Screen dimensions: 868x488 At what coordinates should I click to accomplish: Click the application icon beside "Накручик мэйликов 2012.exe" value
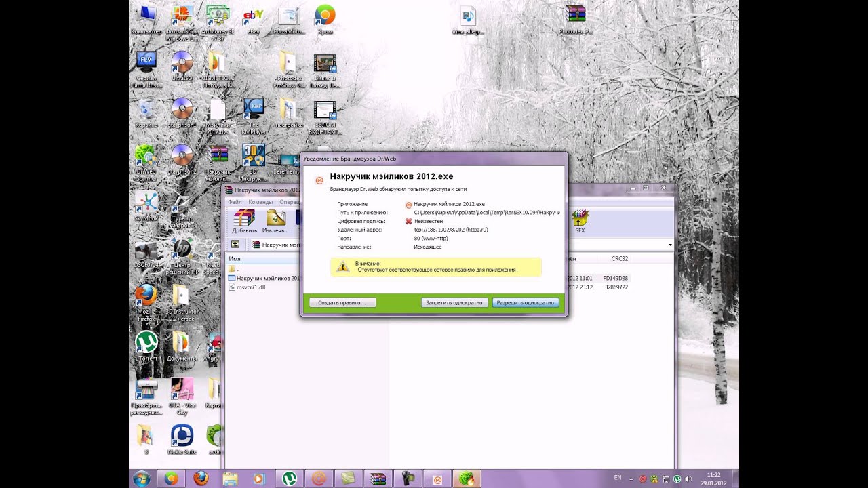409,204
